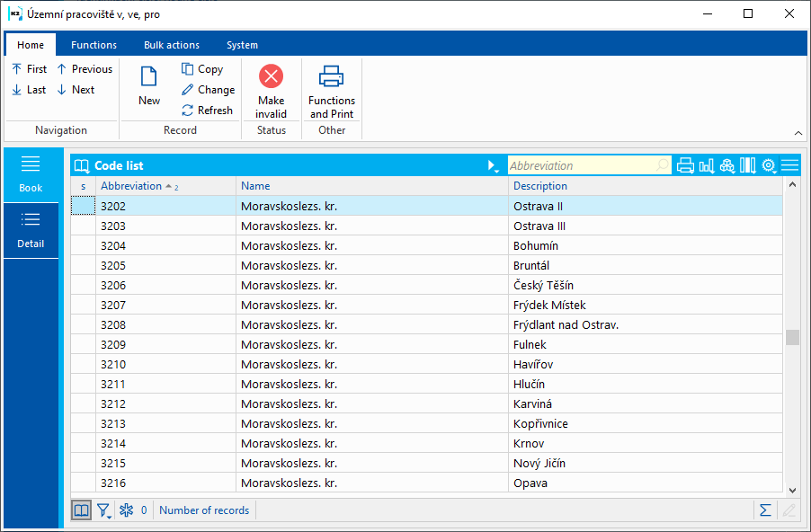This screenshot has width=811, height=532.
Task: Click the Refresh button
Action: pyautogui.click(x=207, y=111)
